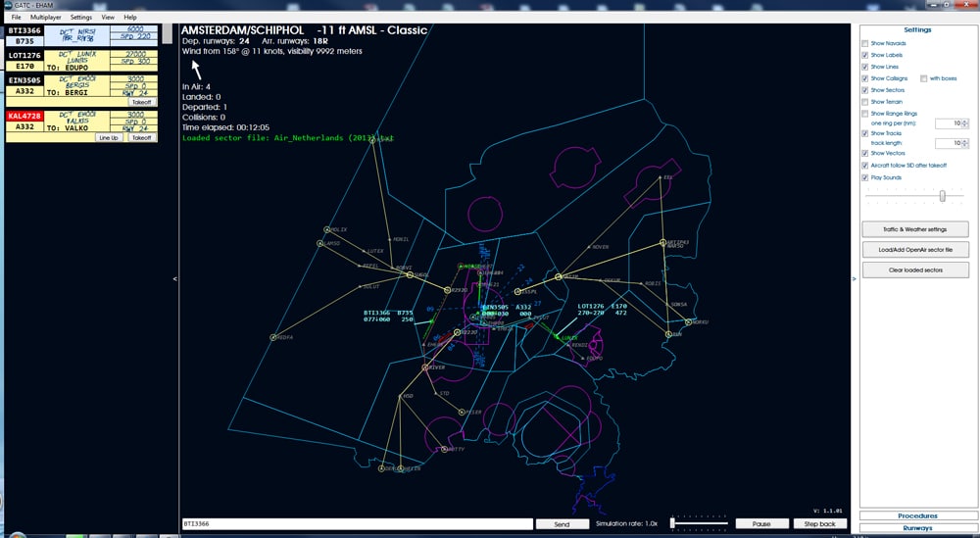
Task: Click the REDFA waypoint marker on map
Action: (272, 337)
